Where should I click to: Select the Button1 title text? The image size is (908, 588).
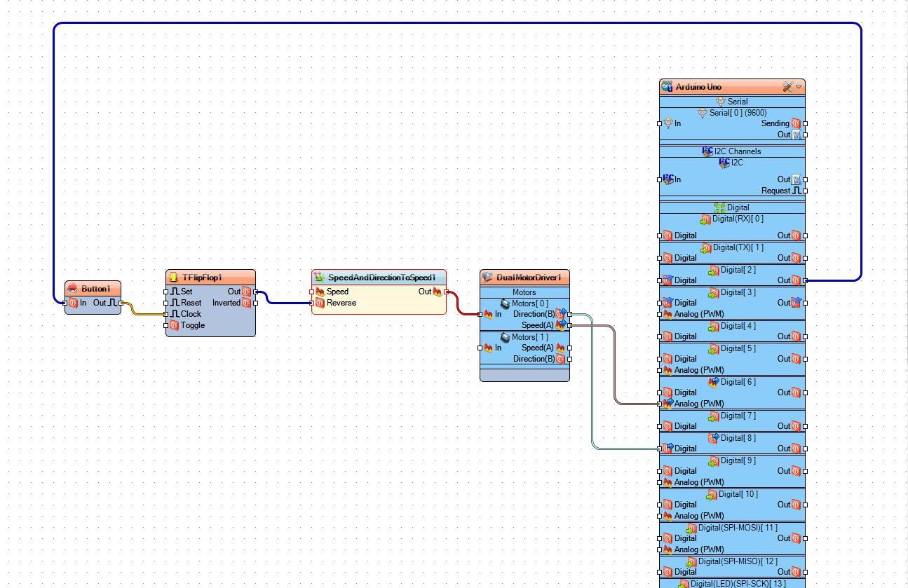pos(96,289)
